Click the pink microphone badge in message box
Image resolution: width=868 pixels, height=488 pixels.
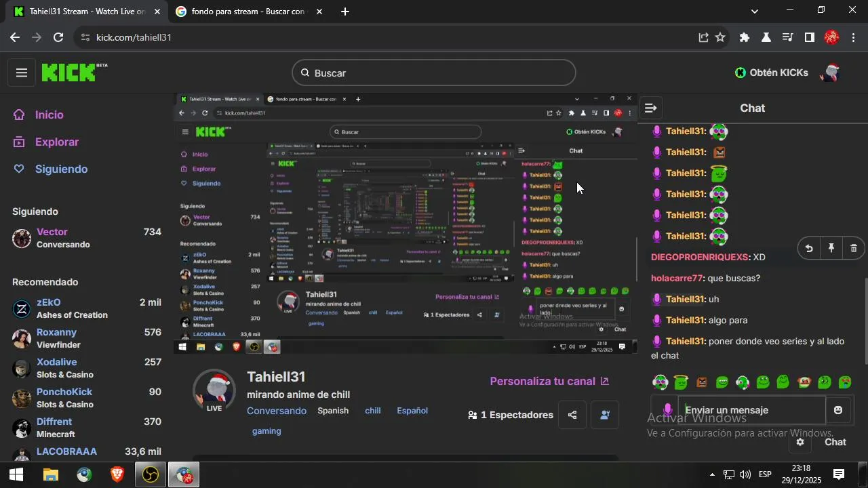pyautogui.click(x=667, y=410)
